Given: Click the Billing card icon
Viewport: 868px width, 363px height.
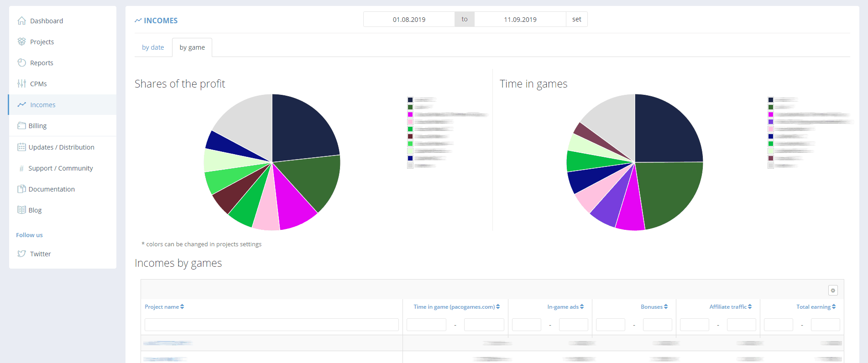Looking at the screenshot, I should [x=21, y=125].
